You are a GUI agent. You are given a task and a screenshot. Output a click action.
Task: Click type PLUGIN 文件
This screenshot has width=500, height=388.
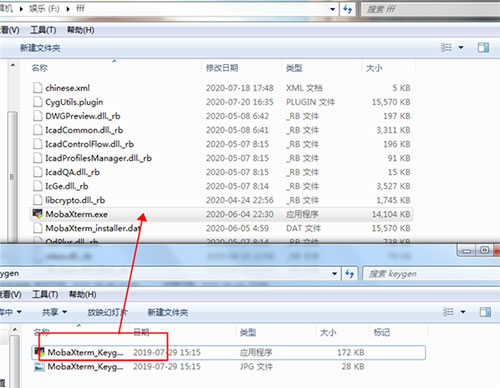tap(310, 102)
